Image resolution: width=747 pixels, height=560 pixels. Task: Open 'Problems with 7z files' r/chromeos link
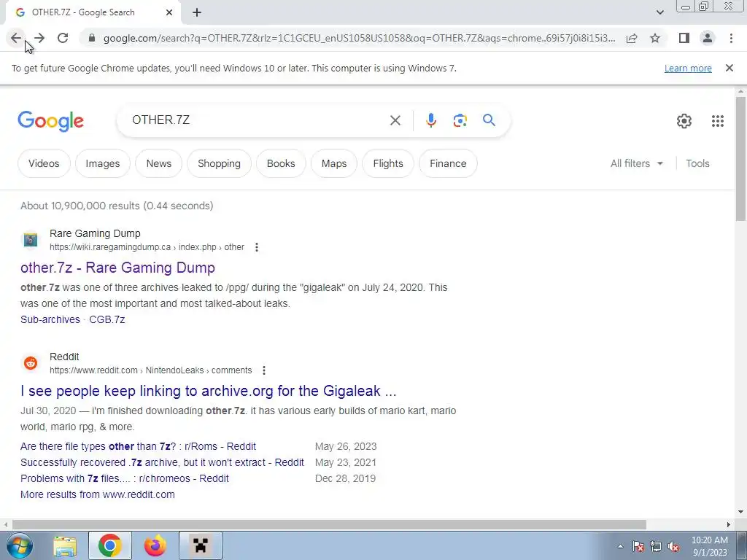pyautogui.click(x=124, y=478)
